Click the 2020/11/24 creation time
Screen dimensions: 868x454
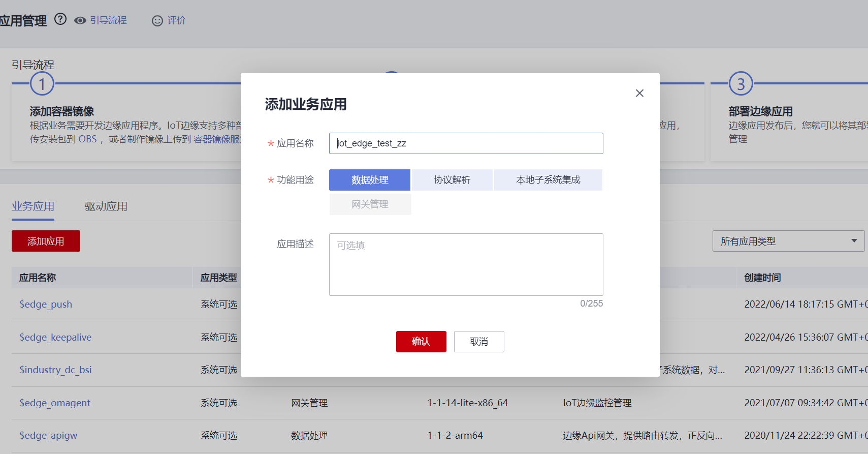[806, 435]
